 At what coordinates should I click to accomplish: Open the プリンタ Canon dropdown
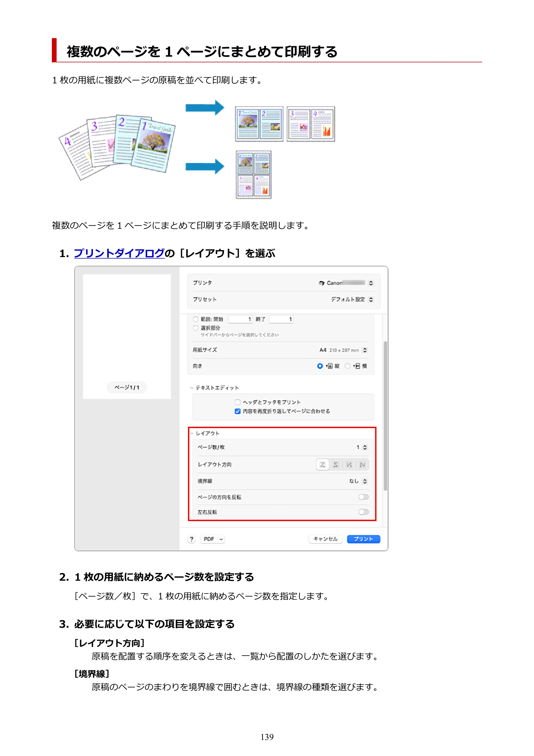tap(371, 283)
